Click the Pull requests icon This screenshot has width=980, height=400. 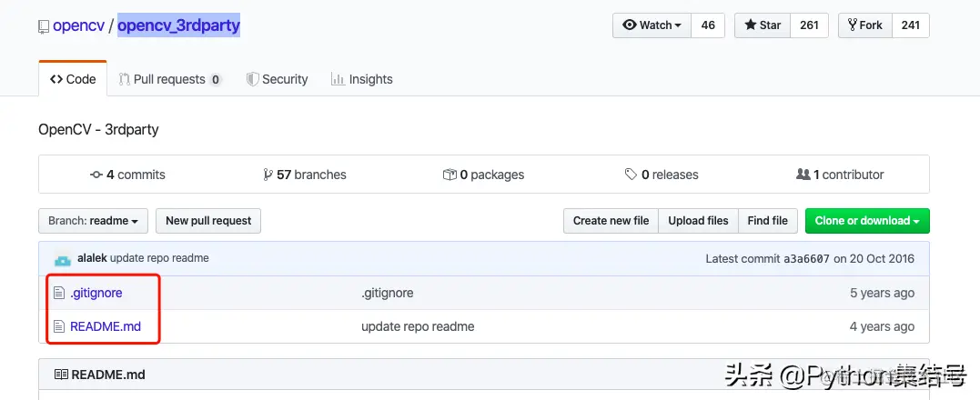pos(124,79)
